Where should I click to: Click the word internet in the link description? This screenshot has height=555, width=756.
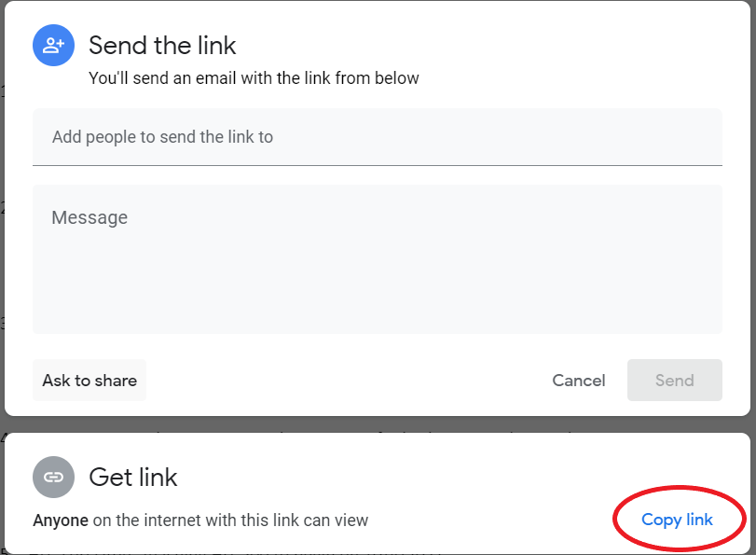(x=172, y=520)
